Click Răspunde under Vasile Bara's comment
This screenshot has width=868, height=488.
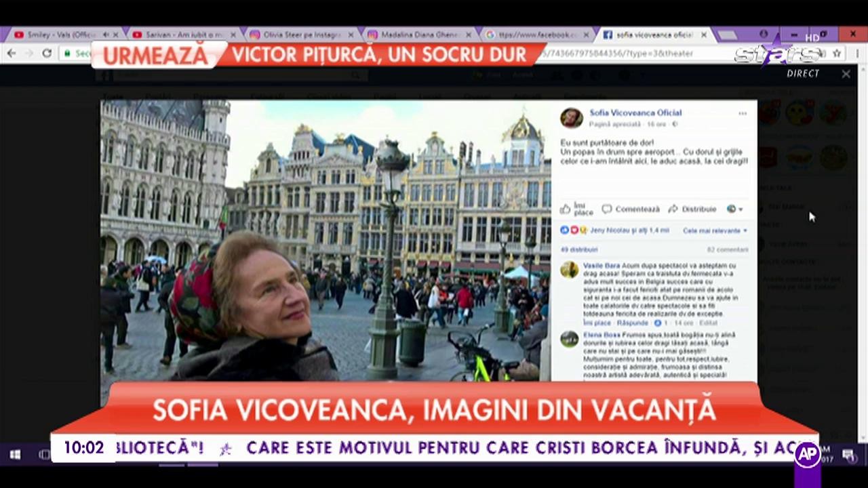[x=632, y=323]
